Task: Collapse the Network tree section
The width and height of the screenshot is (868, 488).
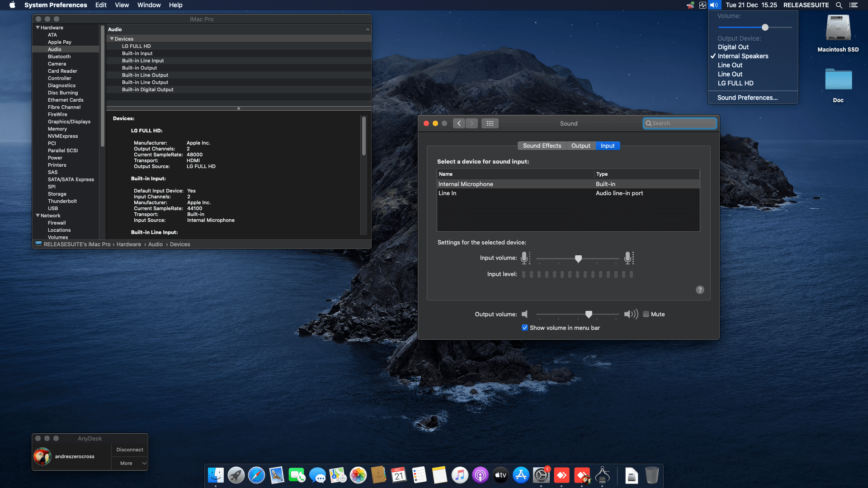Action: pyautogui.click(x=38, y=216)
